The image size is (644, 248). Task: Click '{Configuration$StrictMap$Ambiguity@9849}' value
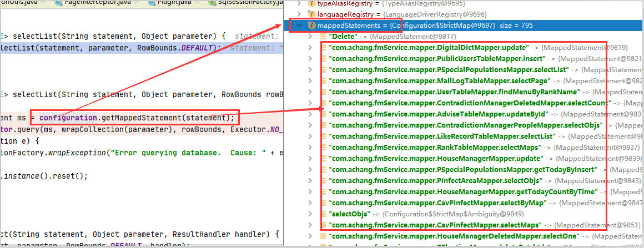tap(454, 214)
